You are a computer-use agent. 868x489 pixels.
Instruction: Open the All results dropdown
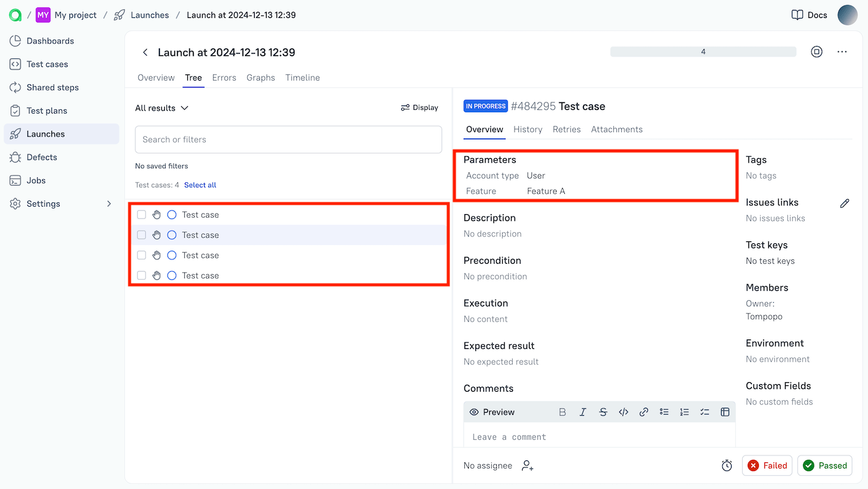(x=161, y=107)
